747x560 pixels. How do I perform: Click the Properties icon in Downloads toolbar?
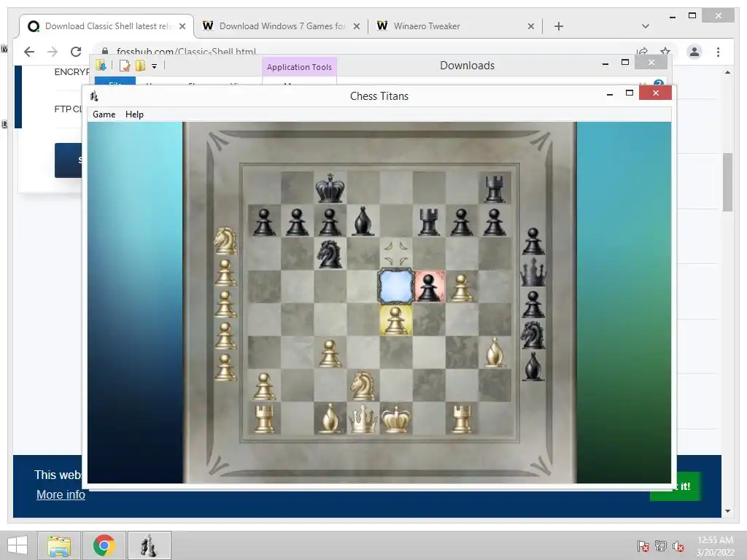pyautogui.click(x=125, y=66)
